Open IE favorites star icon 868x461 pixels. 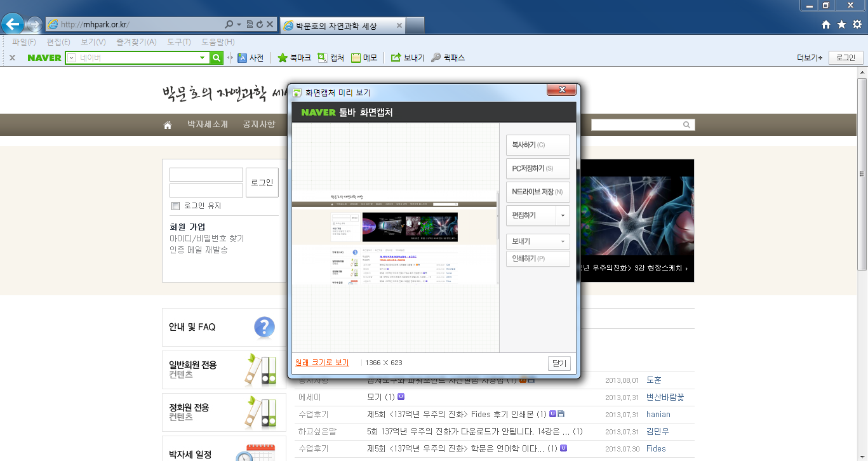click(x=841, y=24)
